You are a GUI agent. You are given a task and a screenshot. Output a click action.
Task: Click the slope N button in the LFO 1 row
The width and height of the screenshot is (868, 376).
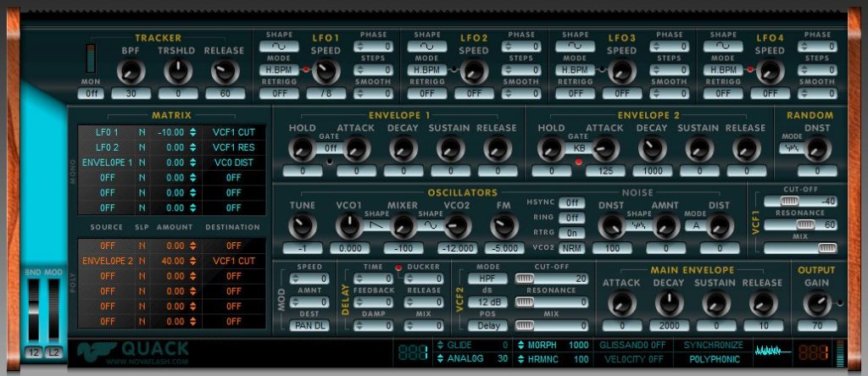tap(142, 133)
